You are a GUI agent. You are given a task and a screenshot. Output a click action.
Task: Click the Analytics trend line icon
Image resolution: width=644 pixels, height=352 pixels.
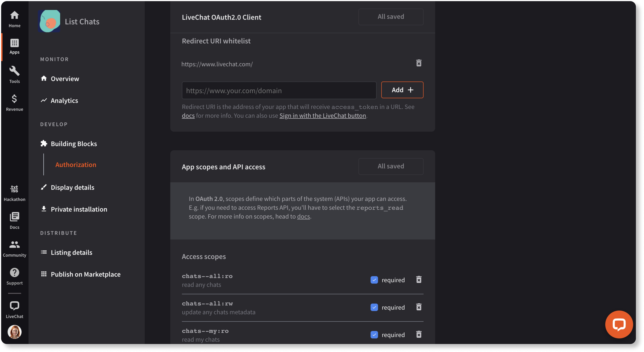tap(44, 100)
